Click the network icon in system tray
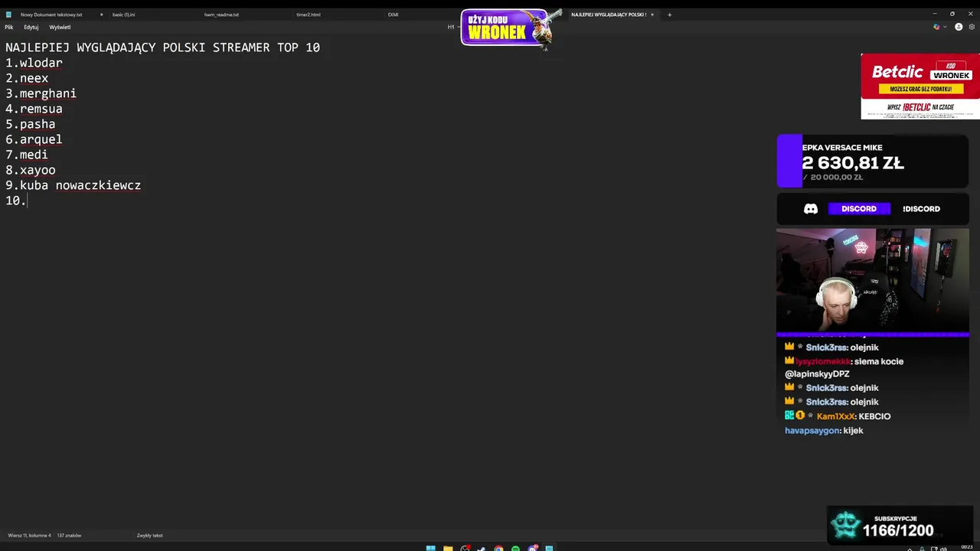Screen dimensions: 980x551 click(x=933, y=549)
